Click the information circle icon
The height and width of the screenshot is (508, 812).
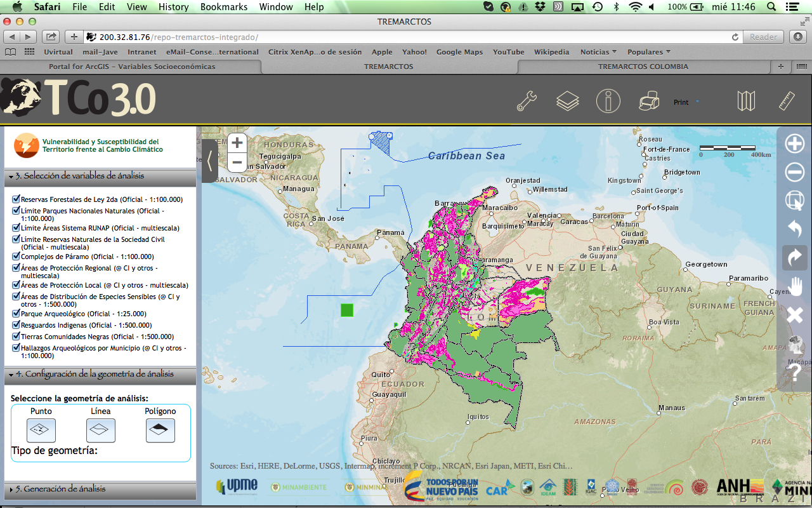tap(608, 101)
